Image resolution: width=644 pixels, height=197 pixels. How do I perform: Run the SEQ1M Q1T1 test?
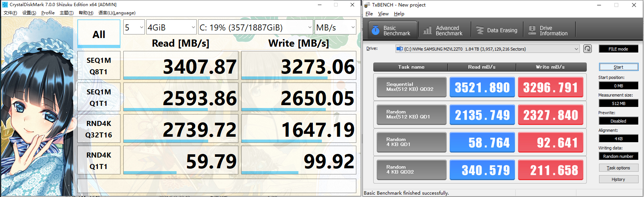coord(99,97)
